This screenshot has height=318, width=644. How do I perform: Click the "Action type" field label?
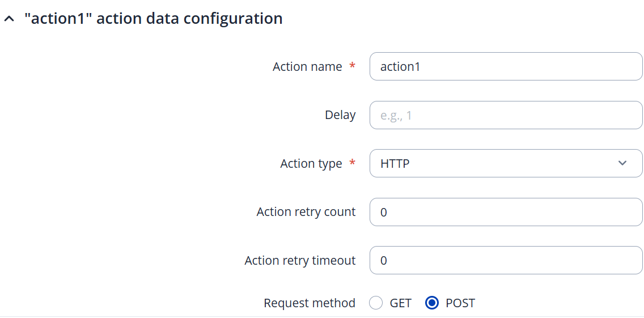[311, 164]
